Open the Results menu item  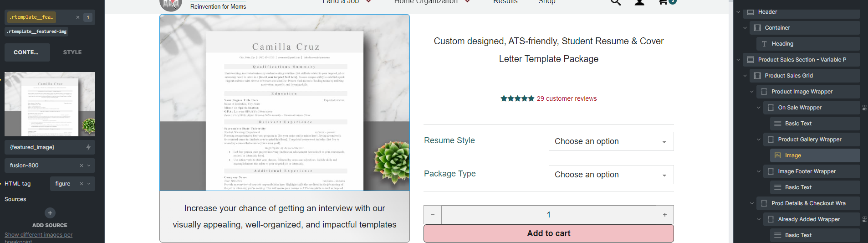tap(505, 2)
